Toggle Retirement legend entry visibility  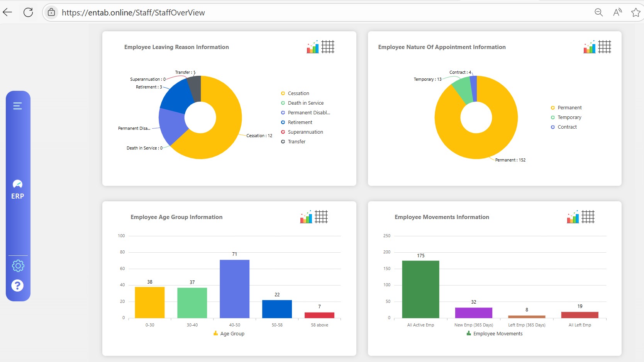pyautogui.click(x=300, y=122)
